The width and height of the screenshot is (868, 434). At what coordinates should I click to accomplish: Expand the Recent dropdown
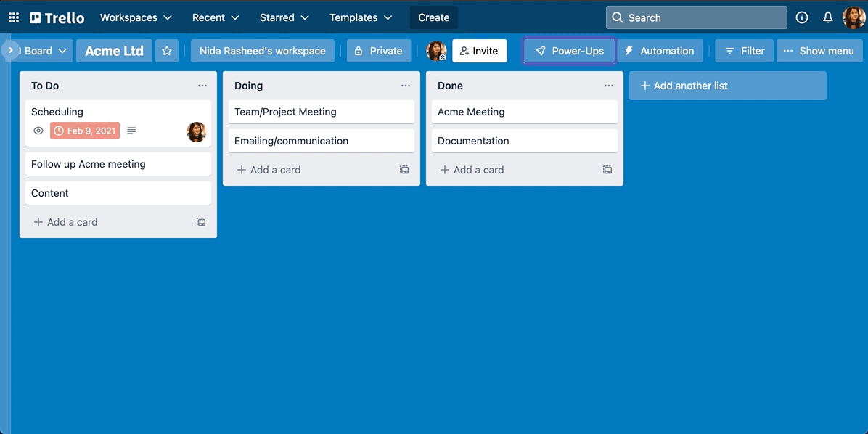(x=216, y=17)
